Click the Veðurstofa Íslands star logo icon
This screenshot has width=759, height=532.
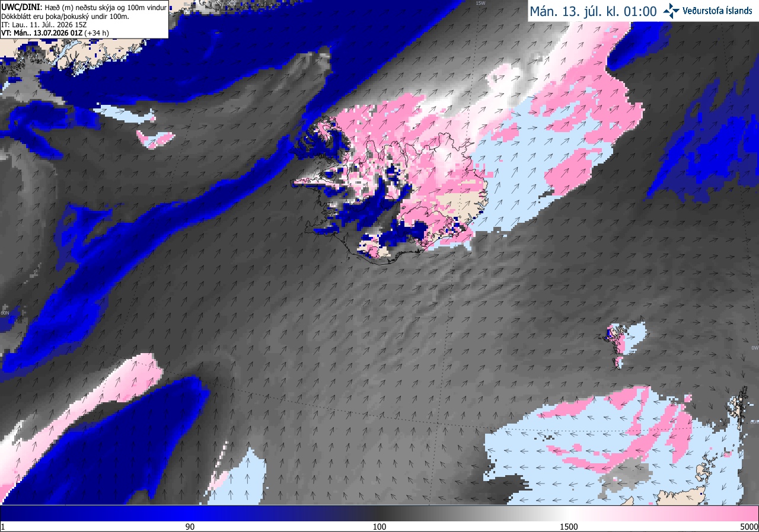[x=671, y=11]
